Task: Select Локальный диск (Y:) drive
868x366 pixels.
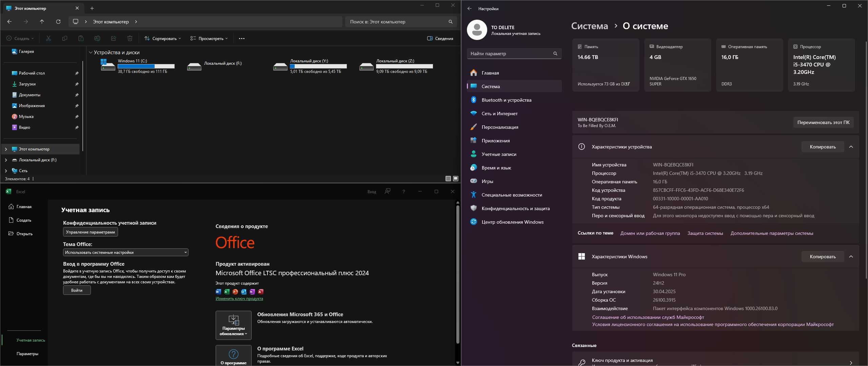Action: 310,66
